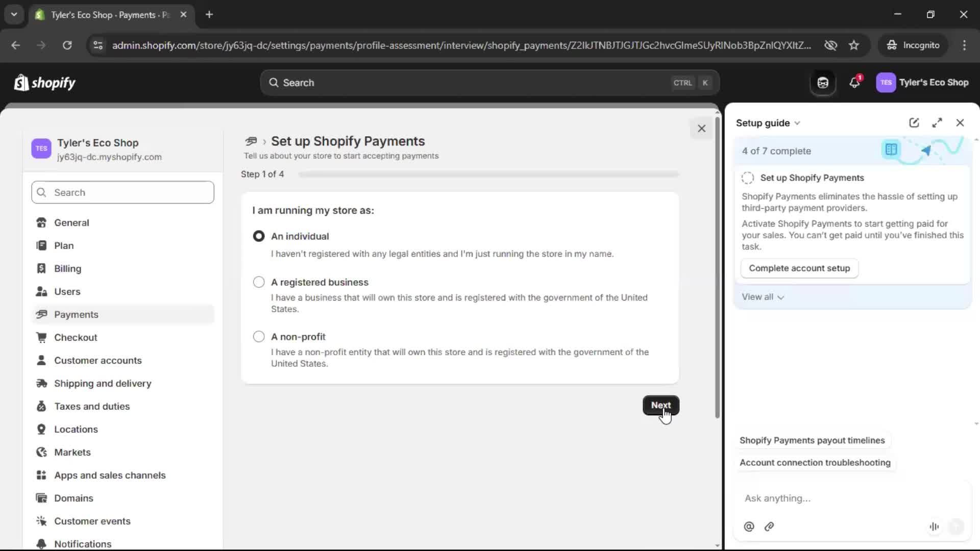Click Complete account setup button
Image resolution: width=980 pixels, height=551 pixels.
point(799,268)
